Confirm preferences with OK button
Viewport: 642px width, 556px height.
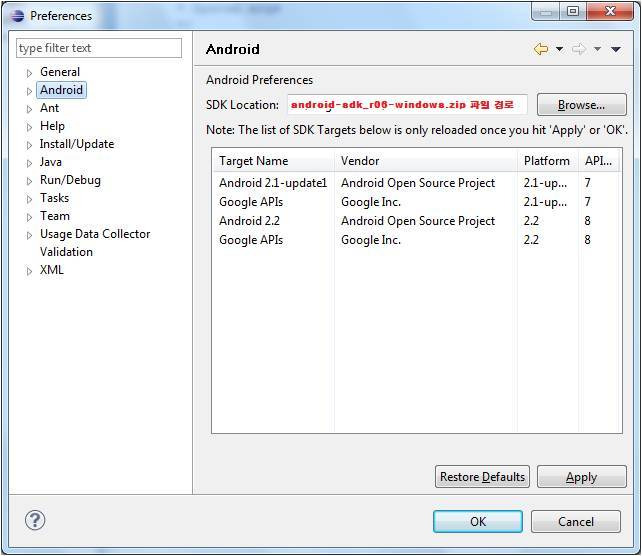point(477,521)
